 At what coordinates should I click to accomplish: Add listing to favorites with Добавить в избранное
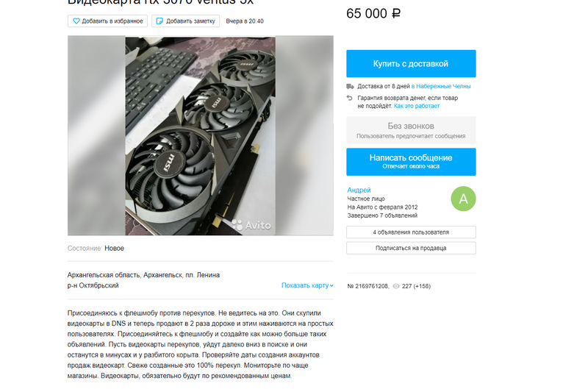point(107,21)
